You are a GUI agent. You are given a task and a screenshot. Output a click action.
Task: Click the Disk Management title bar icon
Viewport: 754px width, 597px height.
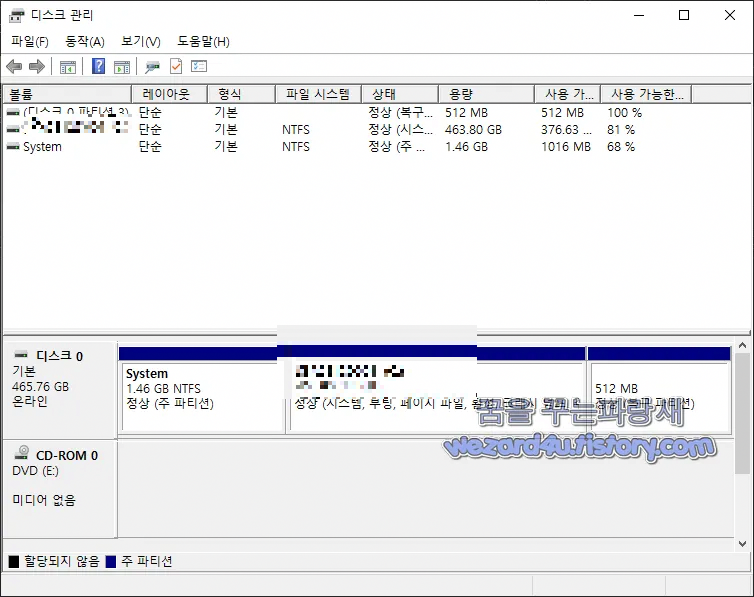(16, 15)
